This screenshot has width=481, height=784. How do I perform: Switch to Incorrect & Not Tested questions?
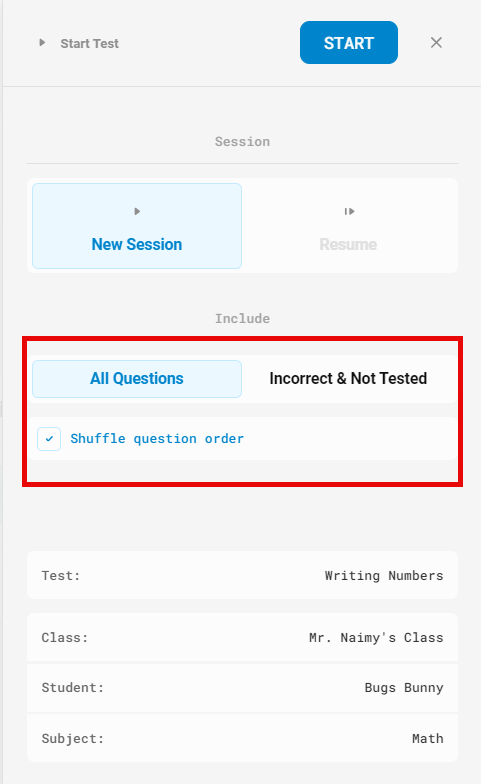pyautogui.click(x=348, y=379)
